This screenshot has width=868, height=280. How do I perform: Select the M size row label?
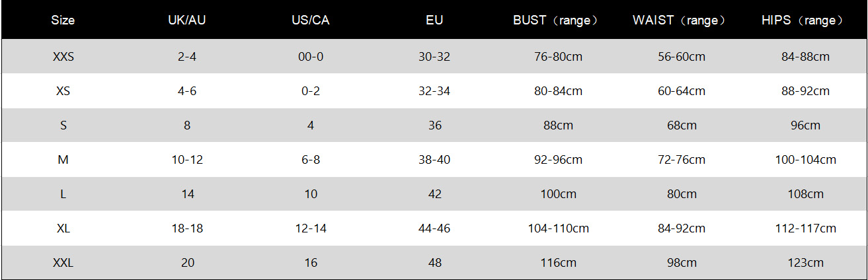pos(63,160)
